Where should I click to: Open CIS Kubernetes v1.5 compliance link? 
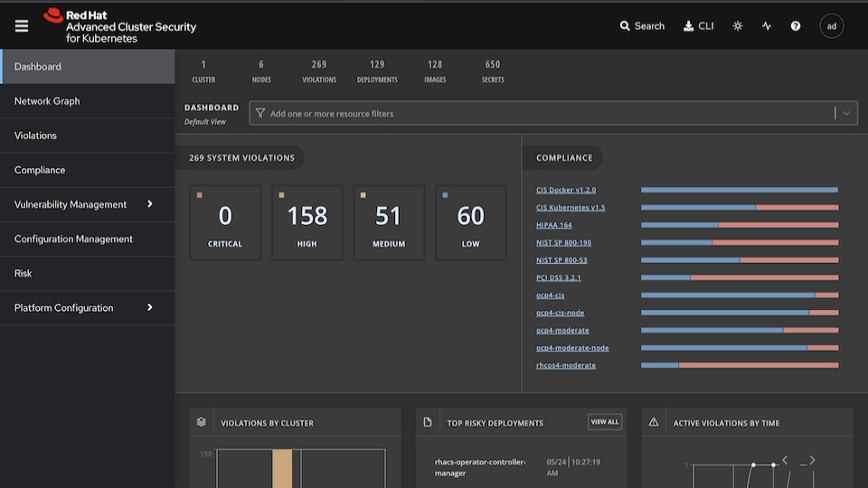571,208
